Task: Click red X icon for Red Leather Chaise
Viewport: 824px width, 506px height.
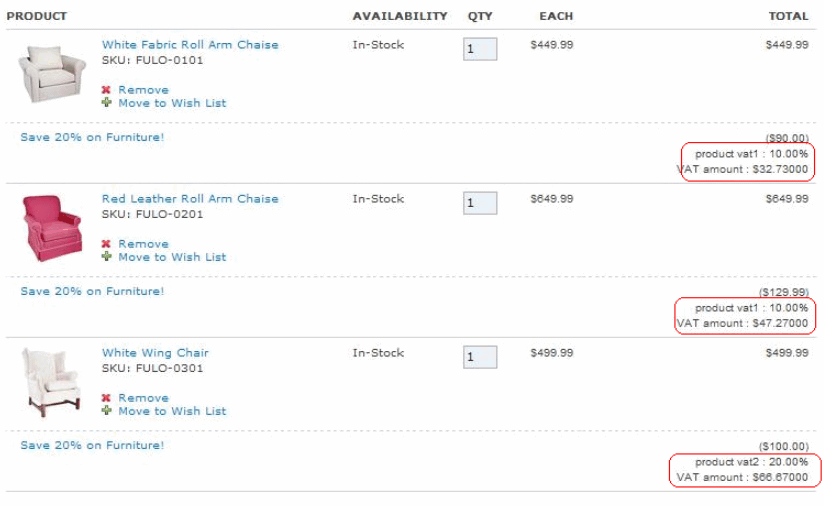Action: click(x=106, y=244)
